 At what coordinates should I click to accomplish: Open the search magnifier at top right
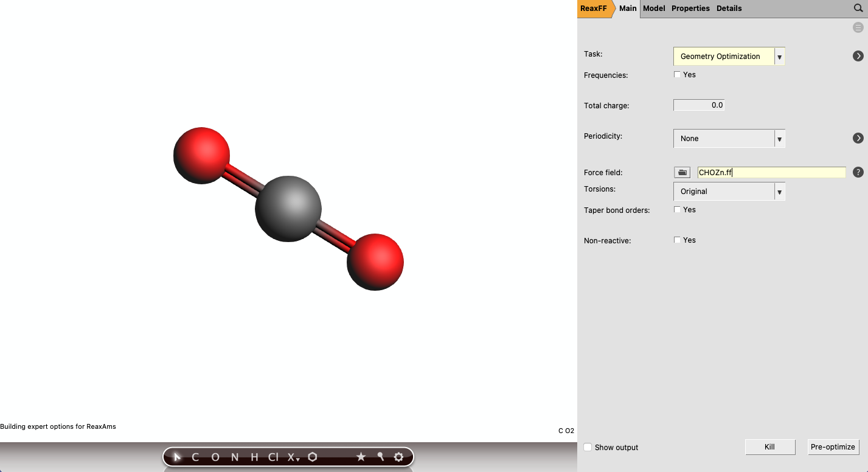coord(858,9)
